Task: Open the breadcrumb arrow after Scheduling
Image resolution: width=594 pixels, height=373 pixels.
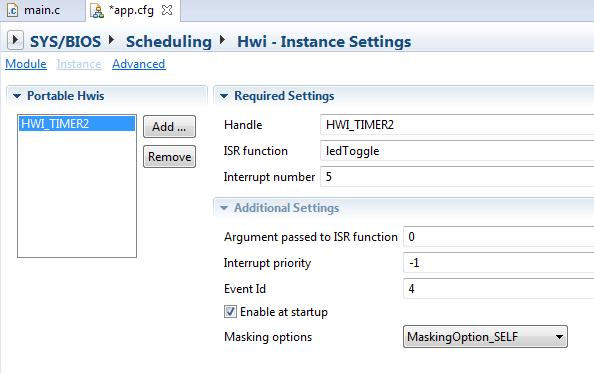Action: 222,40
